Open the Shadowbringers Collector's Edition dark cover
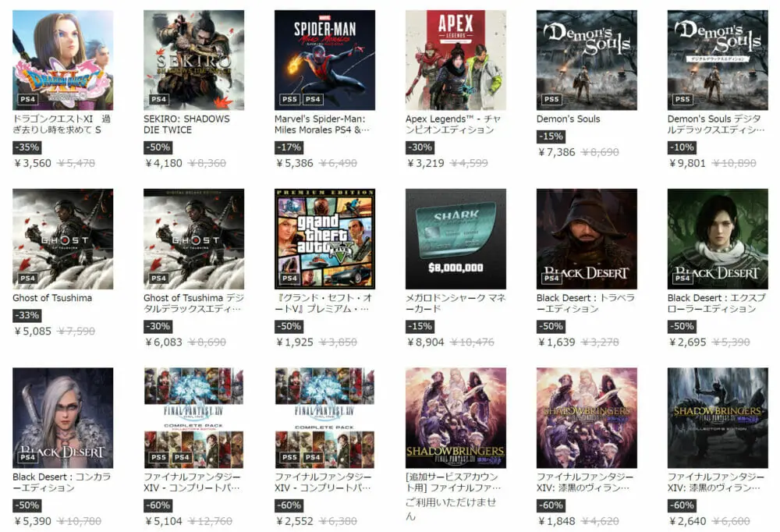Viewport: 780px width, 532px height. 718,417
